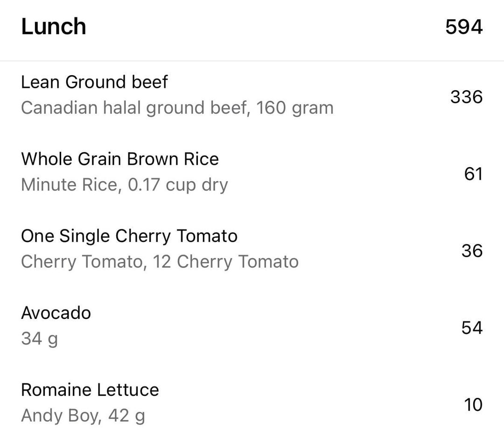Tap the 54 calorie value for avocado

[472, 328]
